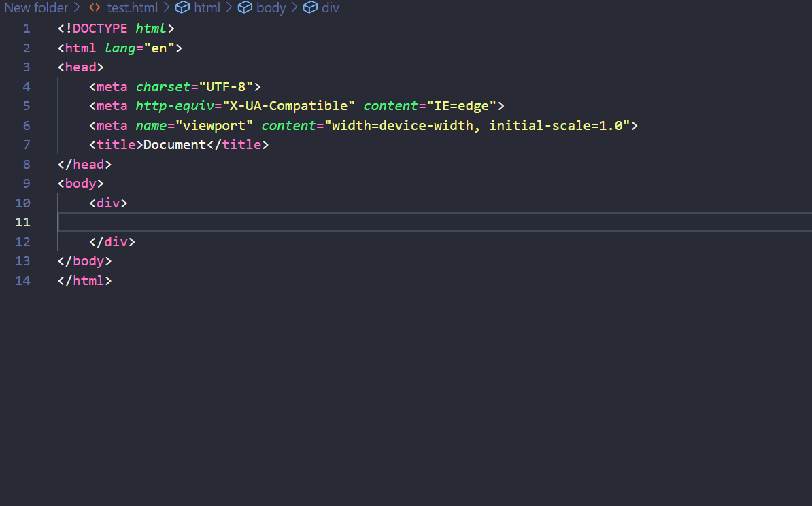Viewport: 812px width, 506px height.
Task: Click the "width=device-width, initial-scale=1.0" string
Action: [477, 125]
